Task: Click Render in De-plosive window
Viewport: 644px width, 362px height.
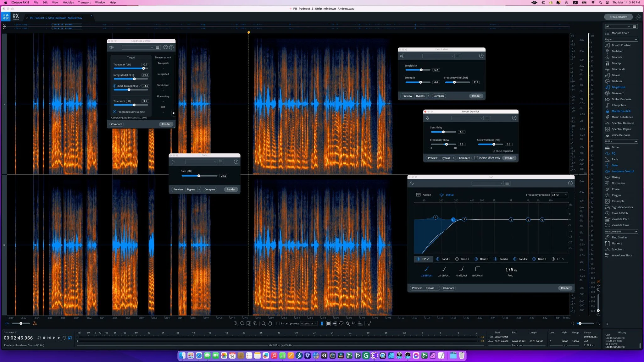Action: tap(476, 96)
